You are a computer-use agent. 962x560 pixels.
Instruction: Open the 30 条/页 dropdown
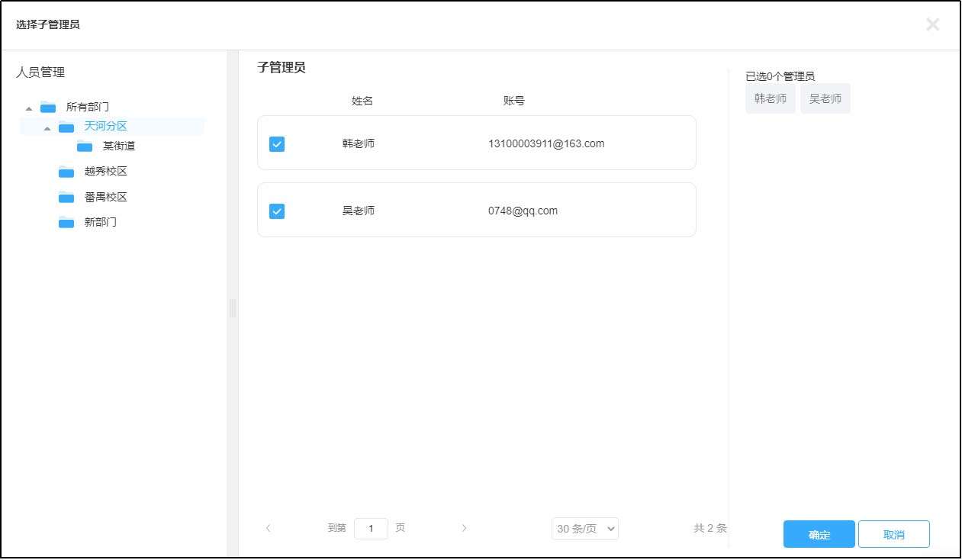[x=584, y=528]
